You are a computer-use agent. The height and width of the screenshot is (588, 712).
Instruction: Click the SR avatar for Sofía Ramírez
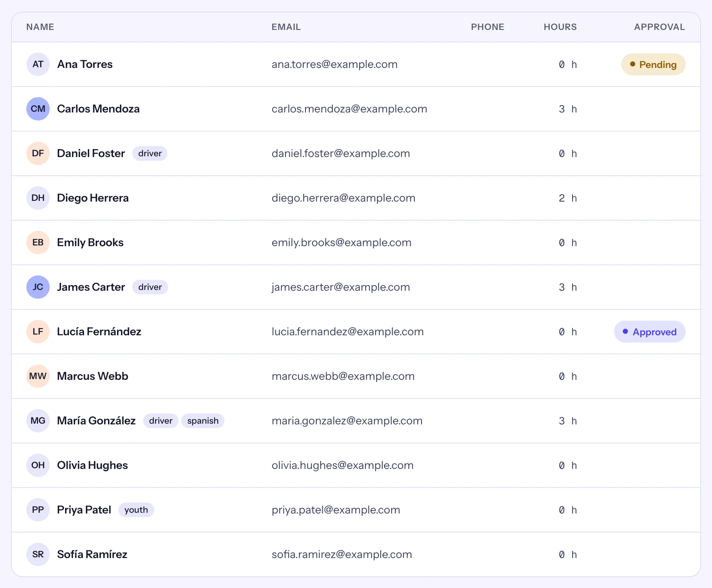coord(38,554)
